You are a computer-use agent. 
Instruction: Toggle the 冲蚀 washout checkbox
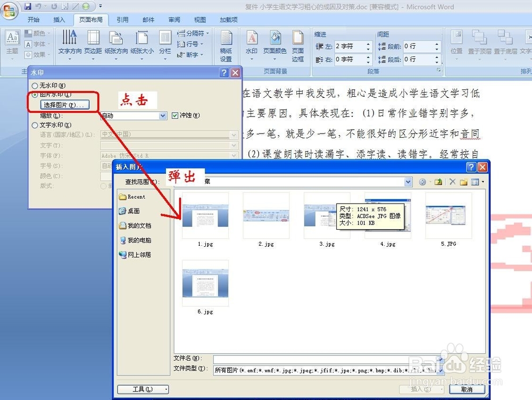pos(174,115)
